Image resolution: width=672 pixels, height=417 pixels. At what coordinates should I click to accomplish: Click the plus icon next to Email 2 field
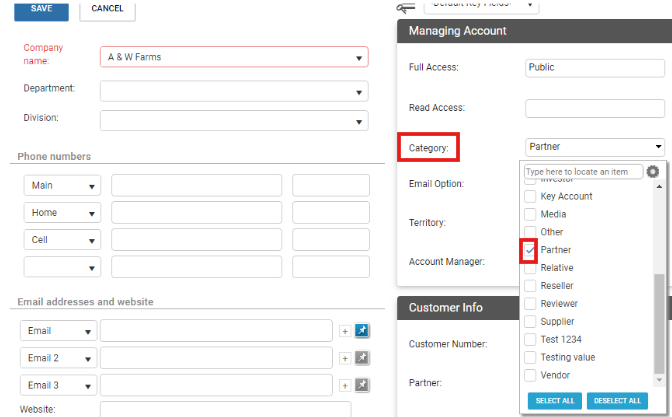[345, 358]
